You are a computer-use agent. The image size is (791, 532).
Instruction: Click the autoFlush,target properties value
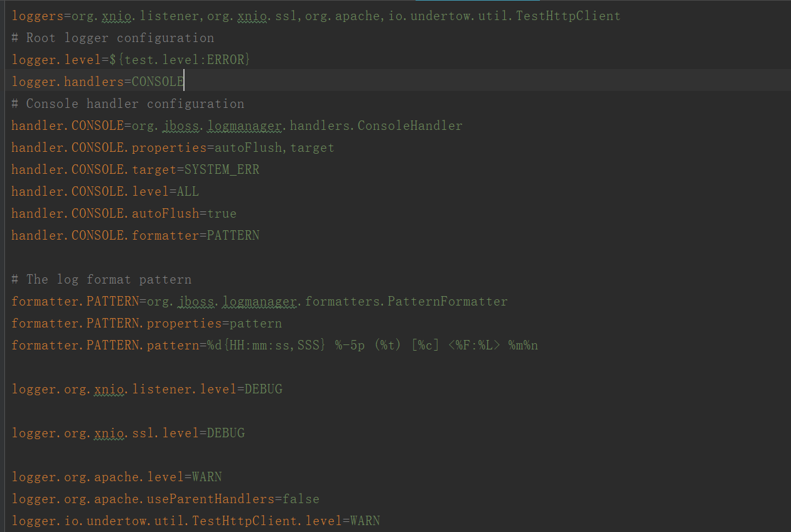274,147
